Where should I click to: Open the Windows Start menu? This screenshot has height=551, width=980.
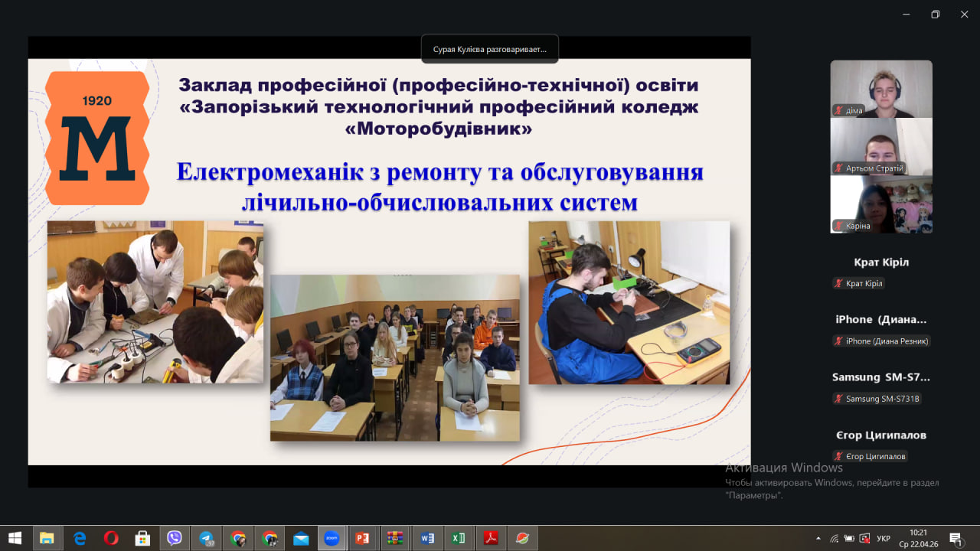pos(15,538)
